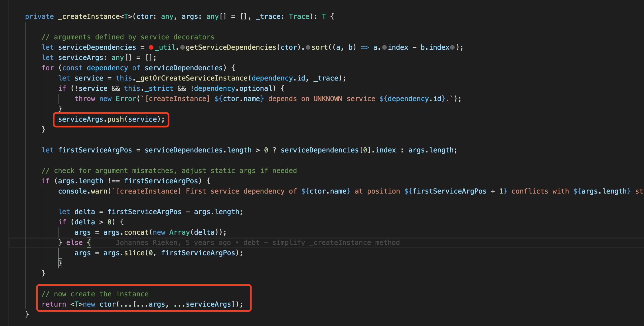
Task: Click the gray breakpoint dot before sort
Action: pyautogui.click(x=308, y=47)
